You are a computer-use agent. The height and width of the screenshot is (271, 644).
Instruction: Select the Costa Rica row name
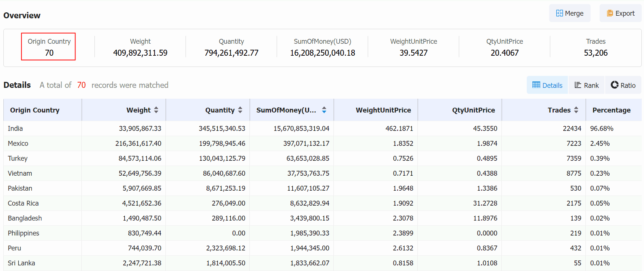pos(23,203)
